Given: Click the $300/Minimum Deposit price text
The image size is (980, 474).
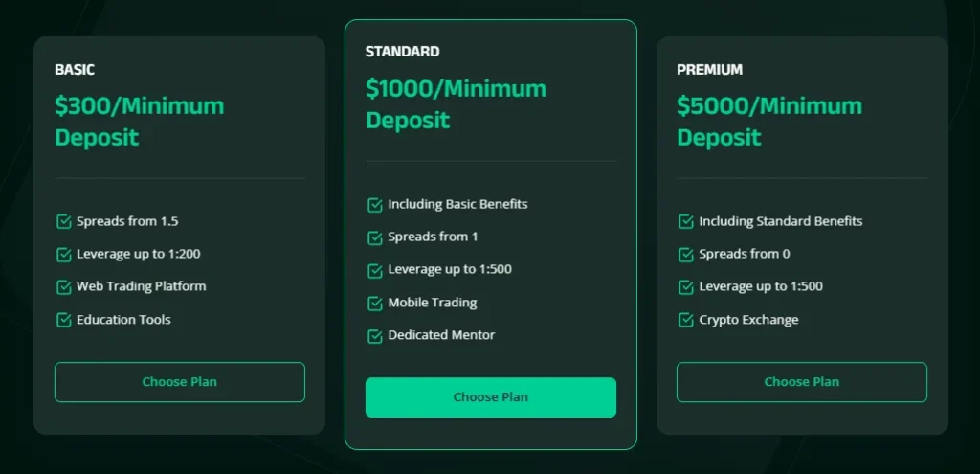Looking at the screenshot, I should [139, 121].
